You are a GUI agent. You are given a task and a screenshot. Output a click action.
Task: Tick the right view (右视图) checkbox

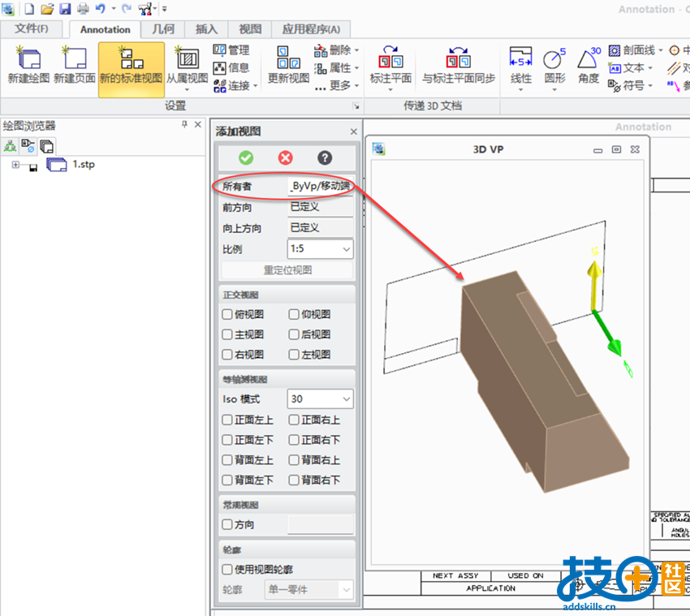click(227, 355)
